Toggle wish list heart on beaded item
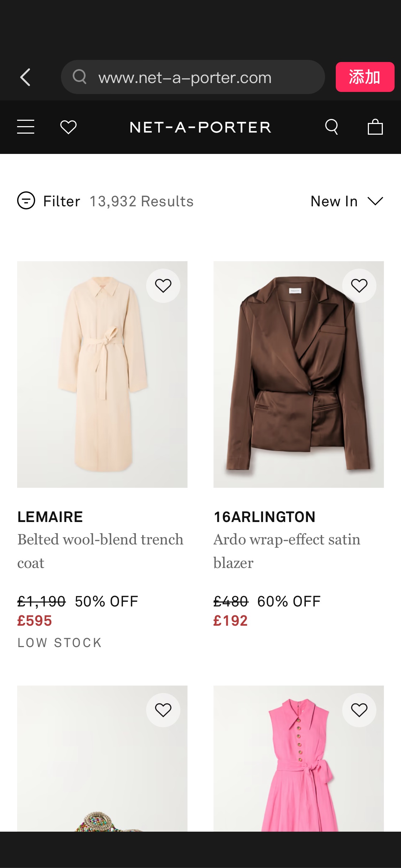The image size is (401, 868). (x=163, y=710)
